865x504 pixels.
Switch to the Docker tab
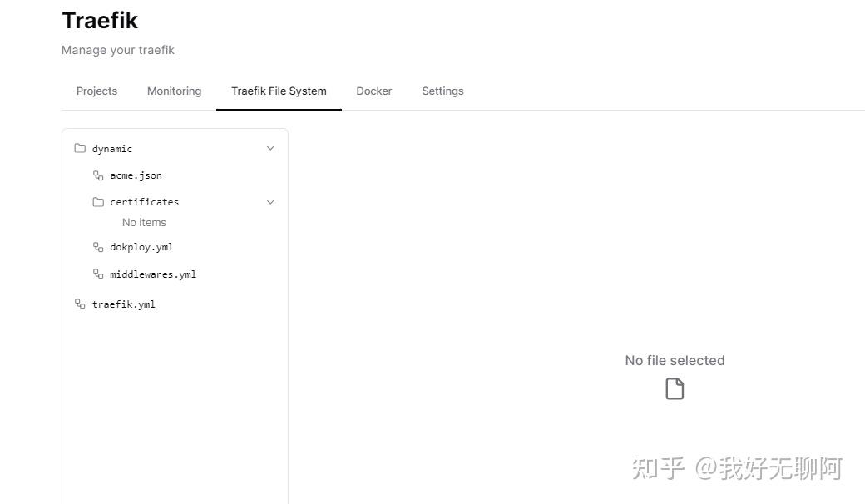tap(373, 91)
